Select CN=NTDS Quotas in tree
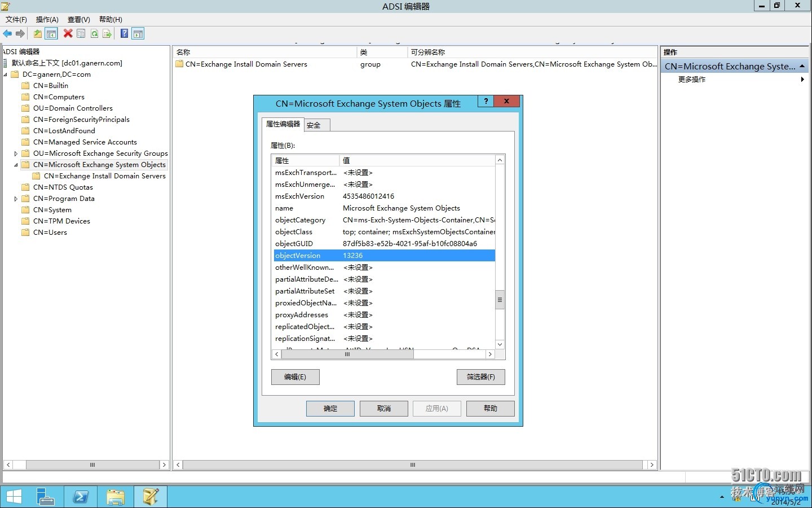Viewport: 812px width, 508px height. [63, 187]
